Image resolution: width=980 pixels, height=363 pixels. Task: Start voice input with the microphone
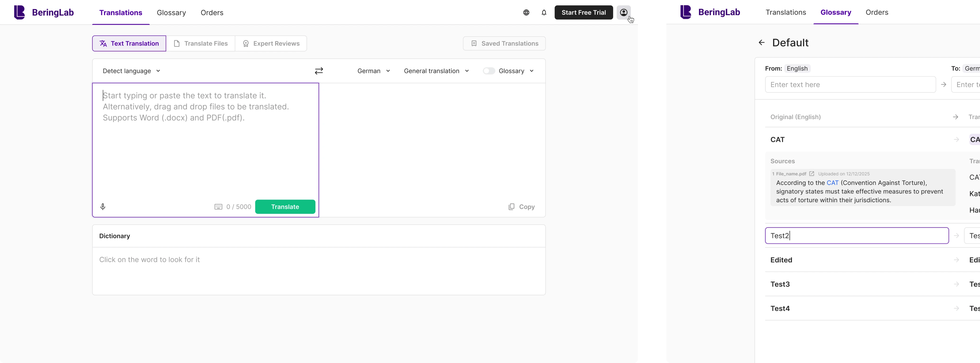click(103, 207)
